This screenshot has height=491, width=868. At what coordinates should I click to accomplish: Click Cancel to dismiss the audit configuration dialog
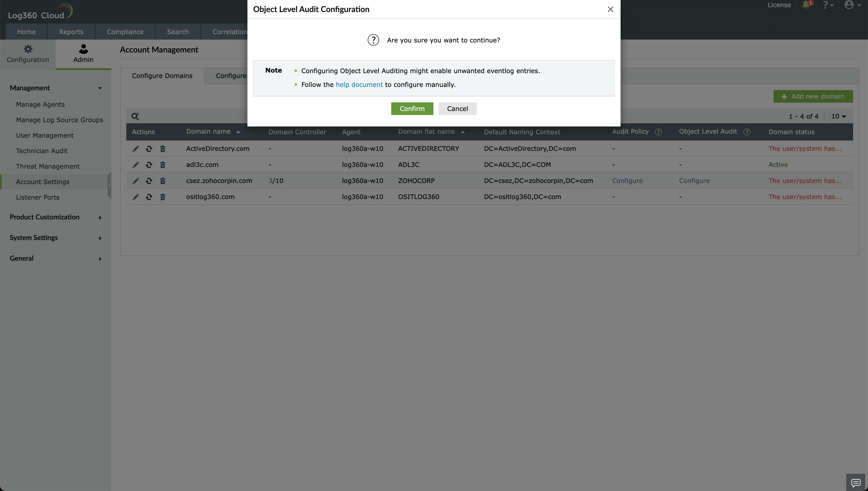457,108
